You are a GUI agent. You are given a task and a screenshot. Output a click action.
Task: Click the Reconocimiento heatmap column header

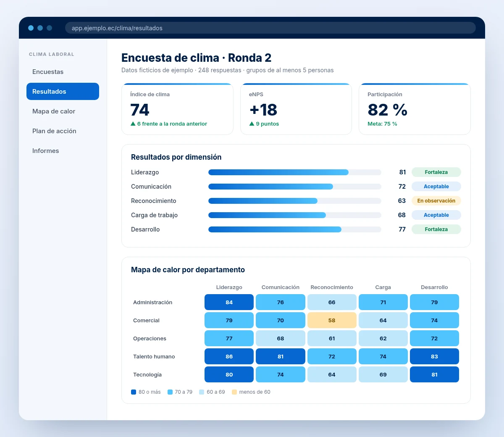pyautogui.click(x=332, y=287)
